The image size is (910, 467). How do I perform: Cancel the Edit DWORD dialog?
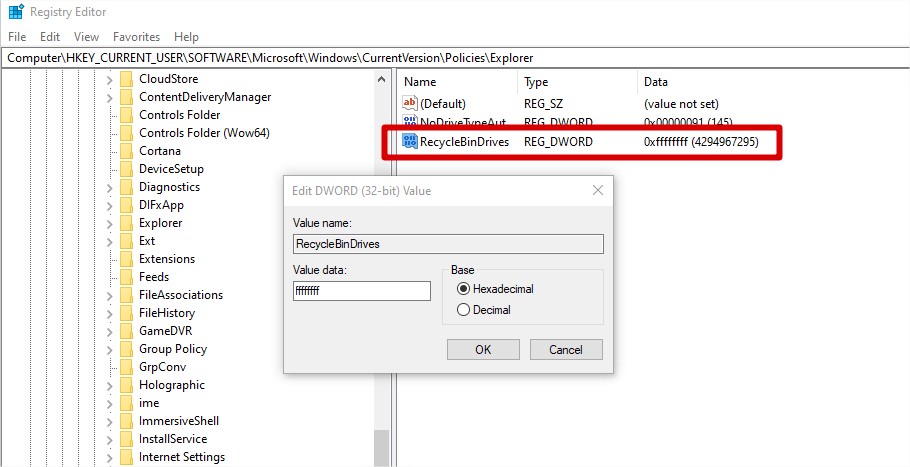point(566,349)
